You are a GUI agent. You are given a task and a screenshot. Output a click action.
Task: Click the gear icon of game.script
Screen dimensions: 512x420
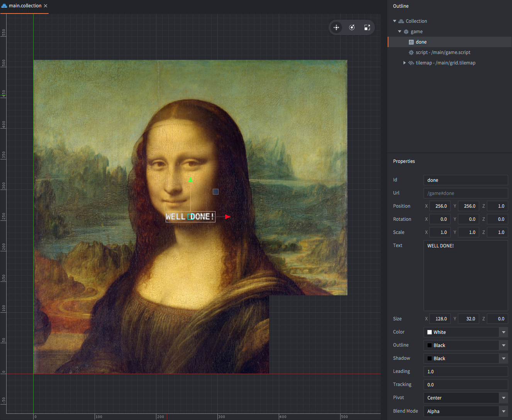[411, 52]
